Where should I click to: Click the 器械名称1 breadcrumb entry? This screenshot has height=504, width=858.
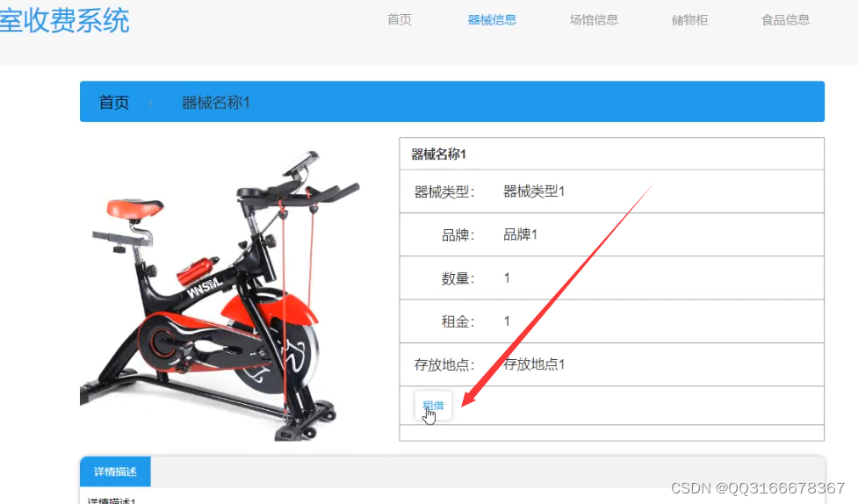coord(215,103)
